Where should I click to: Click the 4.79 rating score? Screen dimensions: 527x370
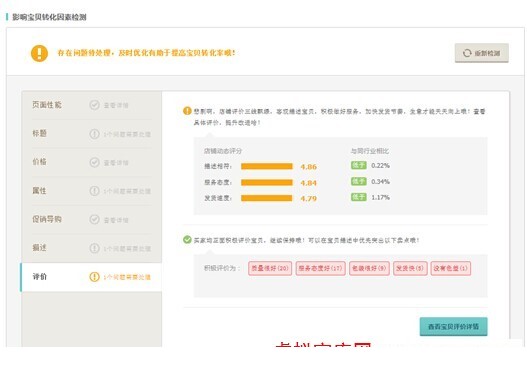[309, 198]
